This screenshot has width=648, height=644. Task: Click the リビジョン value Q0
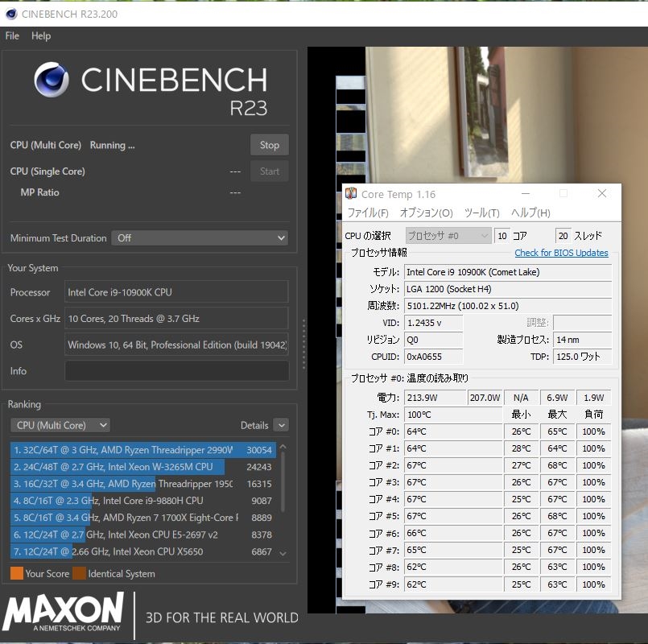tap(434, 340)
